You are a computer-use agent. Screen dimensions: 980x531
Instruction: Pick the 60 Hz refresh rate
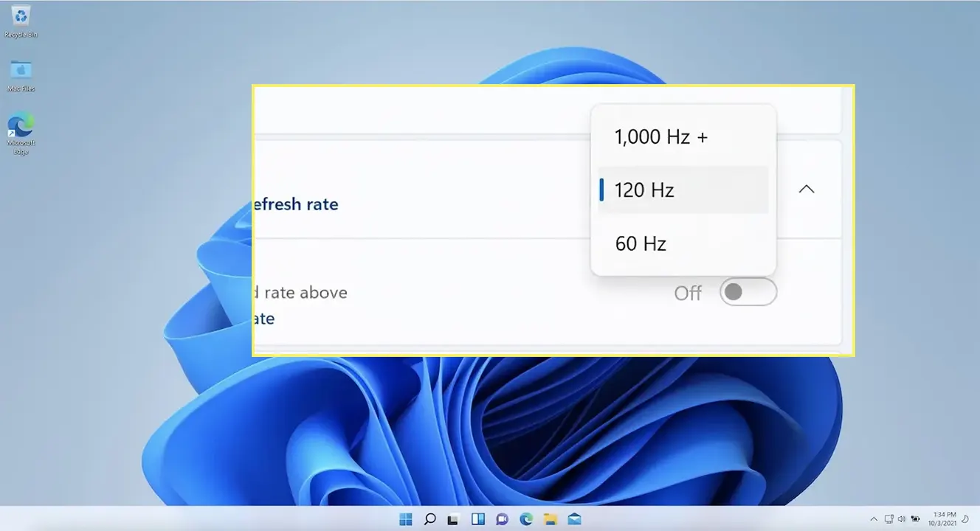683,243
